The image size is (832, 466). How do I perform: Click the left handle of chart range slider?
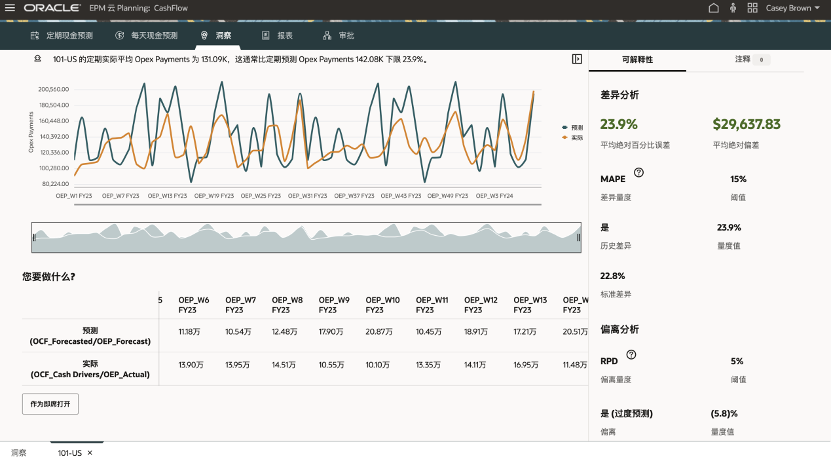click(x=35, y=237)
